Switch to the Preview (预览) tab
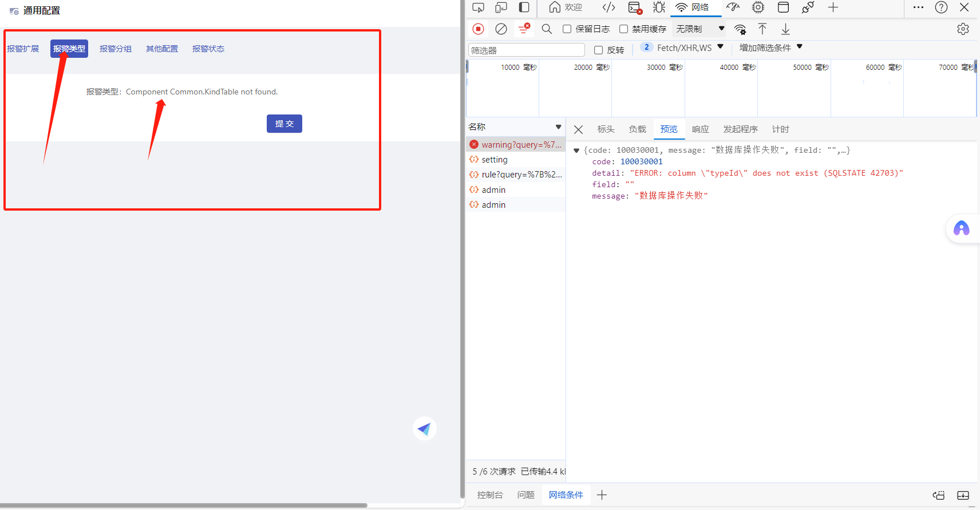The width and height of the screenshot is (980, 510). tap(669, 129)
